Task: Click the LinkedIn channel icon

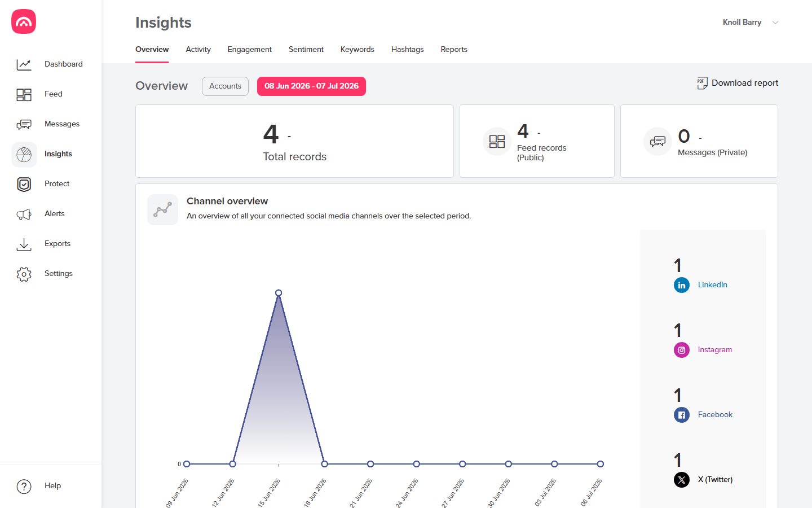Action: [x=682, y=285]
